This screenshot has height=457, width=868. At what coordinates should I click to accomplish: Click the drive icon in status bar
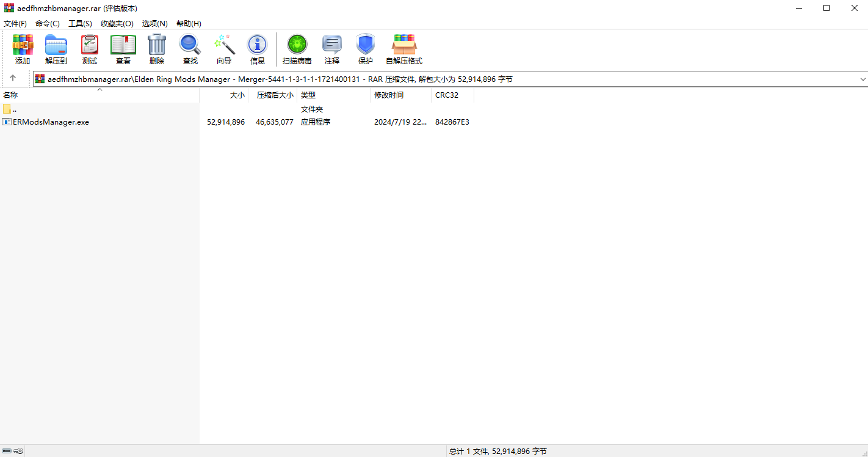coord(7,451)
